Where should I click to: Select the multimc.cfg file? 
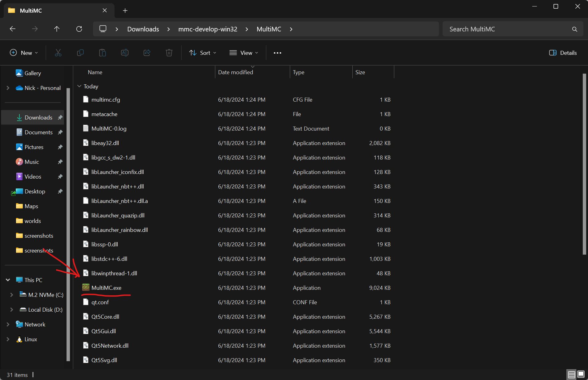(x=106, y=100)
